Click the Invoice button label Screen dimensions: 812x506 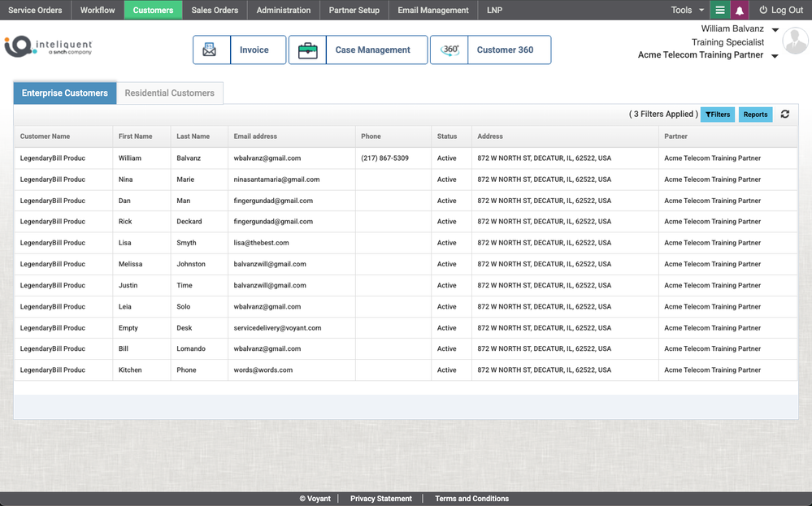254,50
